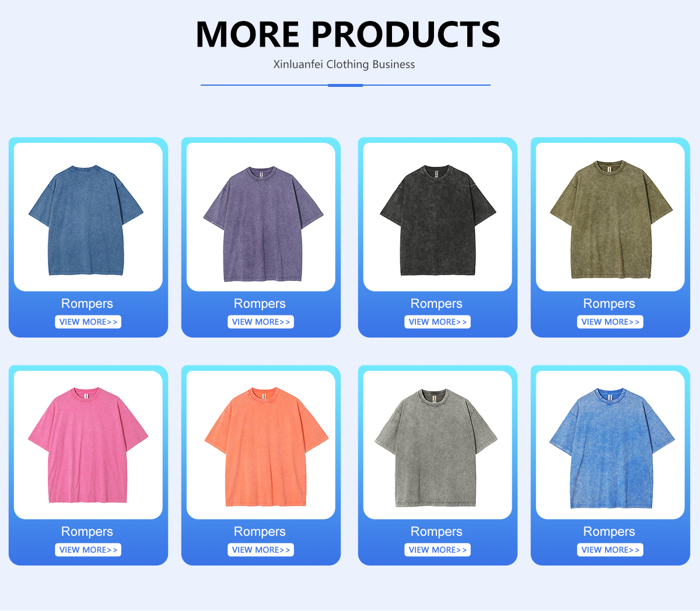Click VIEW MORE under the pink shirt
This screenshot has height=611, width=700.
pyautogui.click(x=88, y=550)
